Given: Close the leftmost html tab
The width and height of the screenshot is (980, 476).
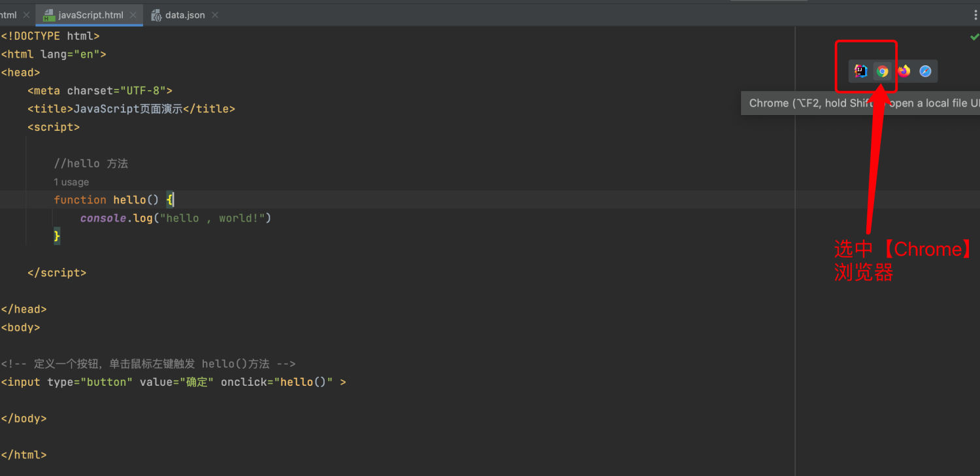Looking at the screenshot, I should point(26,14).
